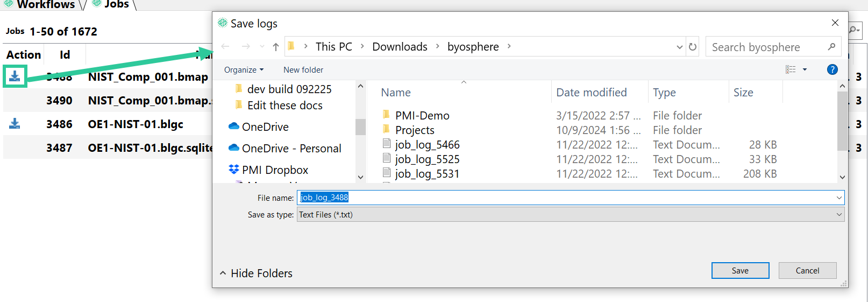Open PMI Dropbox in navigation pane
The image size is (868, 302).
coord(268,170)
